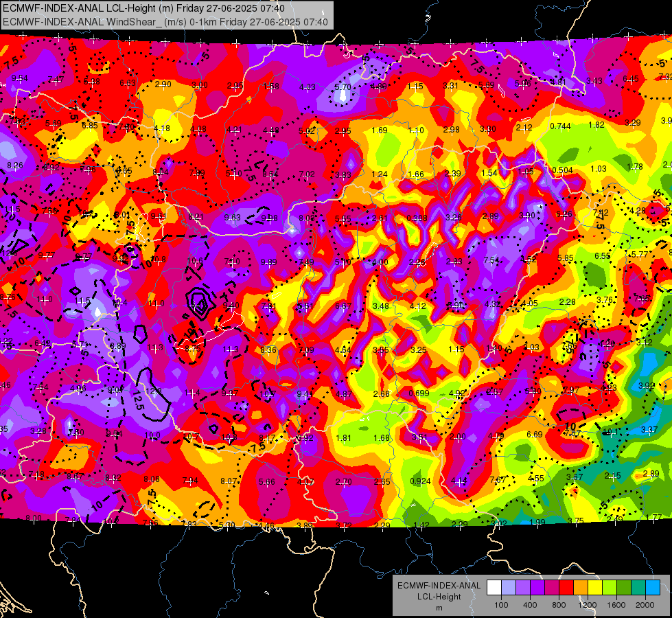Click the map value 4.92

(x=457, y=393)
